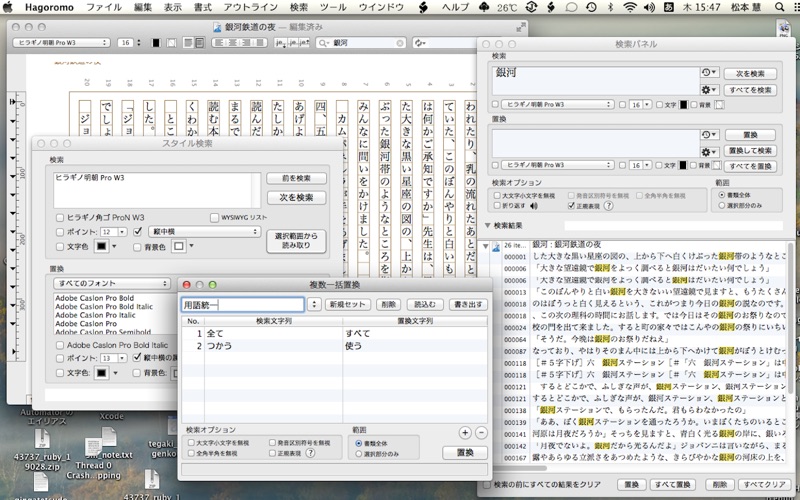Check WYSIWYG リスト in the スタイル検索 window
This screenshot has height=500, width=800.
pos(214,217)
